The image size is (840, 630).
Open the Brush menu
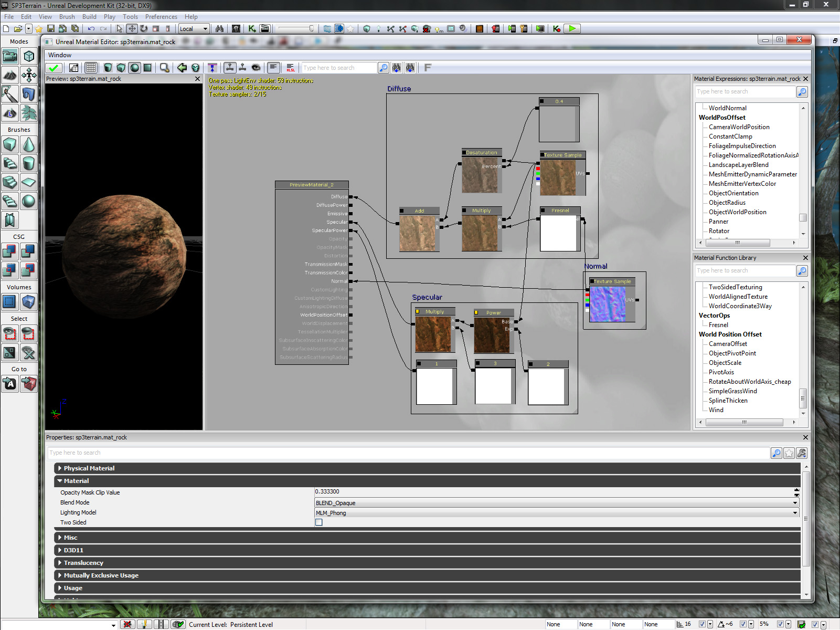click(67, 17)
